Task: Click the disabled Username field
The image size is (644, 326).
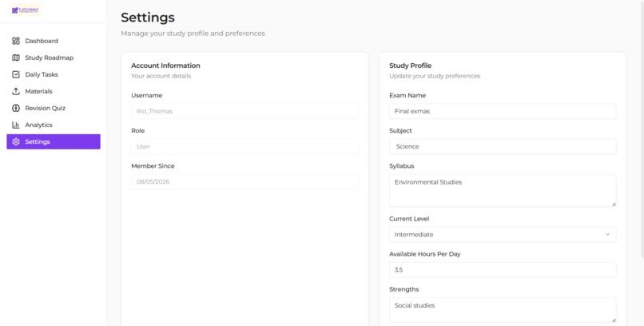Action: 244,111
